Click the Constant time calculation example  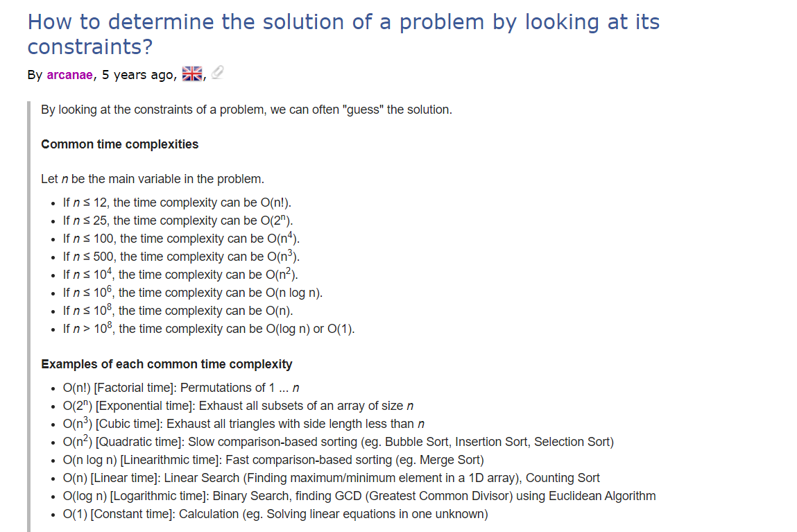pyautogui.click(x=275, y=514)
